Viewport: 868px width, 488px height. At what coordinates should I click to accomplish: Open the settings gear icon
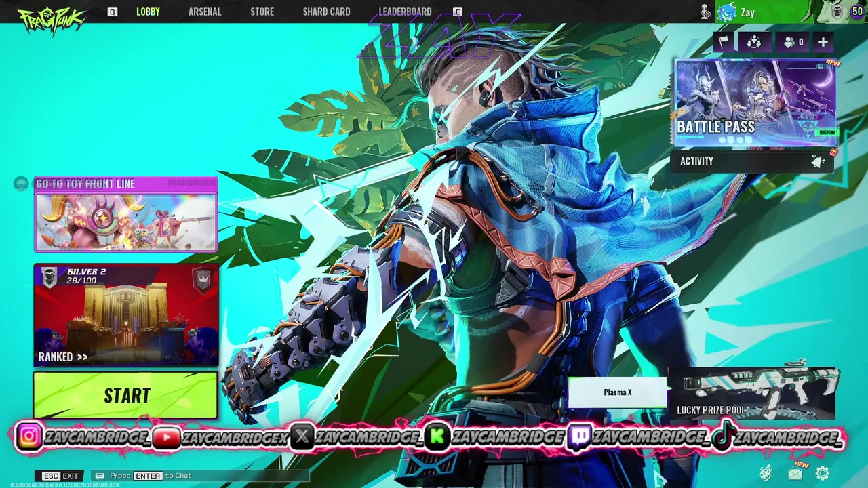click(x=823, y=473)
